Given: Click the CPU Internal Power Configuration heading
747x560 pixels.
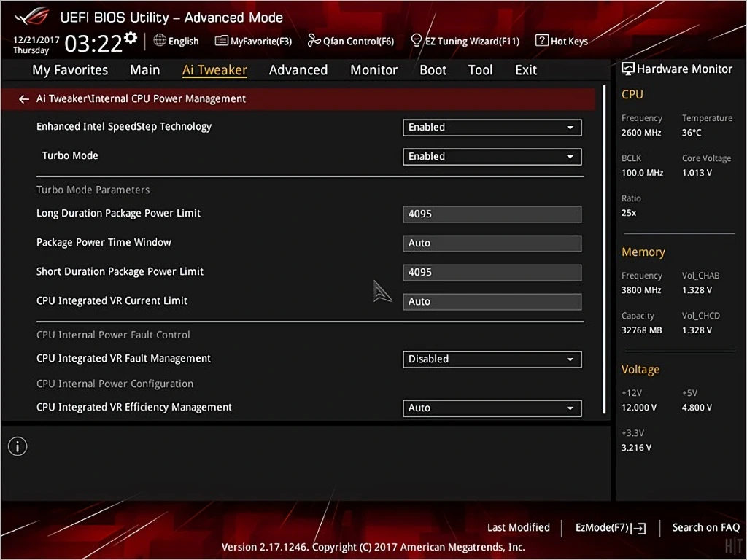Looking at the screenshot, I should [115, 384].
